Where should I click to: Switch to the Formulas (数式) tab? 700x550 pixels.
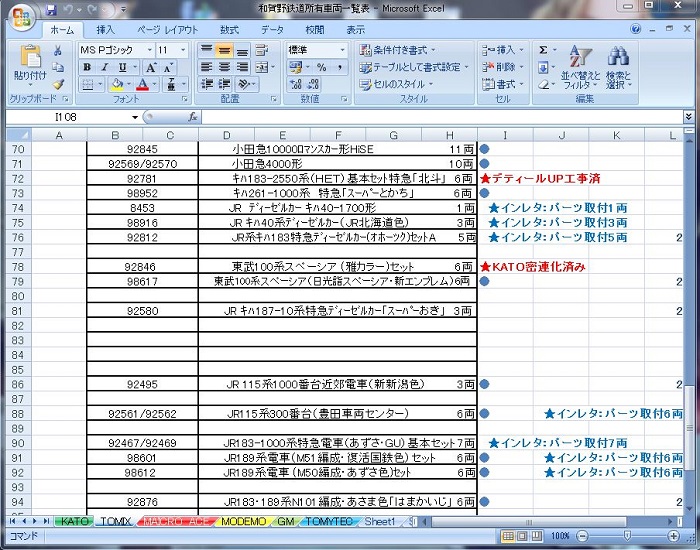click(x=229, y=30)
